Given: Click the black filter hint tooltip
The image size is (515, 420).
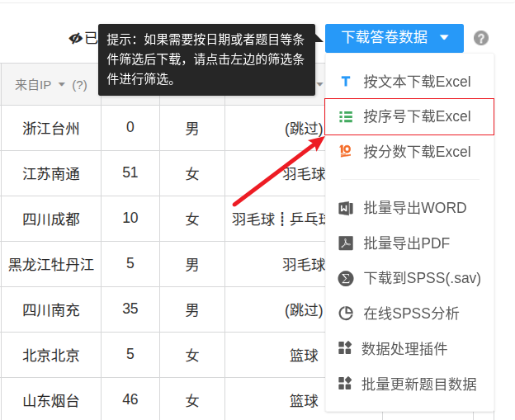Looking at the screenshot, I should pyautogui.click(x=206, y=59).
